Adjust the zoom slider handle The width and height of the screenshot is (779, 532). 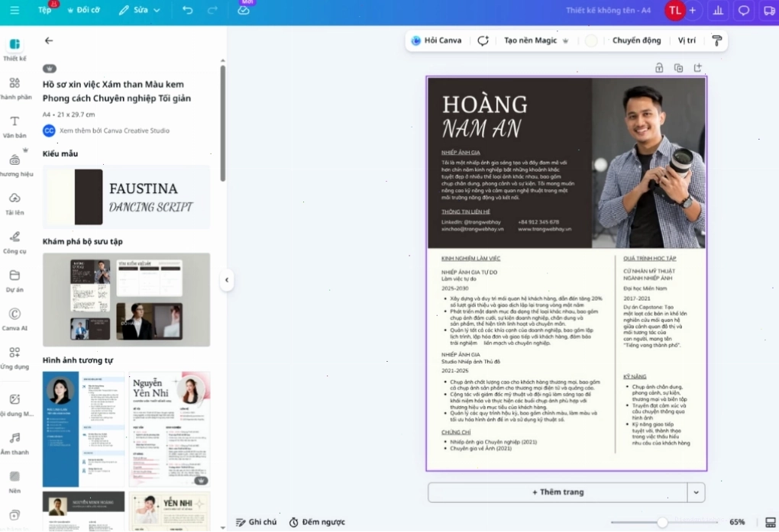click(661, 522)
